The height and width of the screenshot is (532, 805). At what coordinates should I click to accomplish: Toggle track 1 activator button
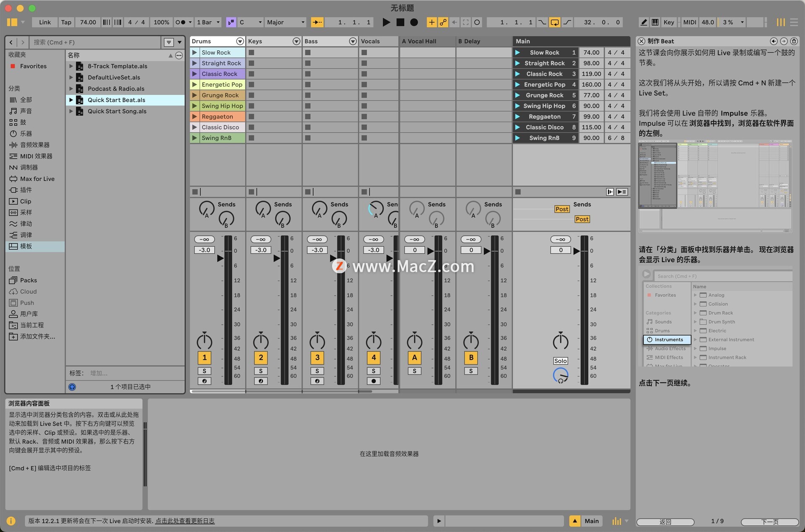tap(204, 358)
